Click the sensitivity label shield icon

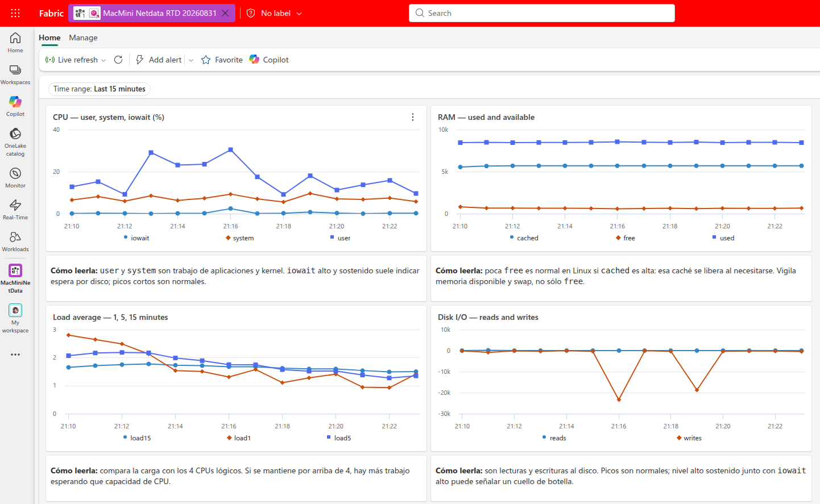pyautogui.click(x=251, y=13)
